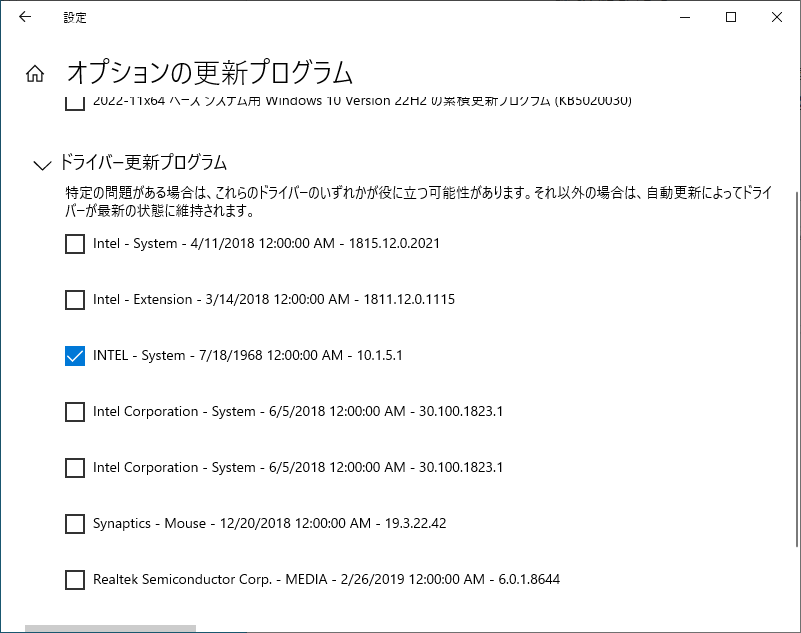This screenshot has width=801, height=633.
Task: Click the description starting with 特定の問題がある場合は
Action: (418, 201)
